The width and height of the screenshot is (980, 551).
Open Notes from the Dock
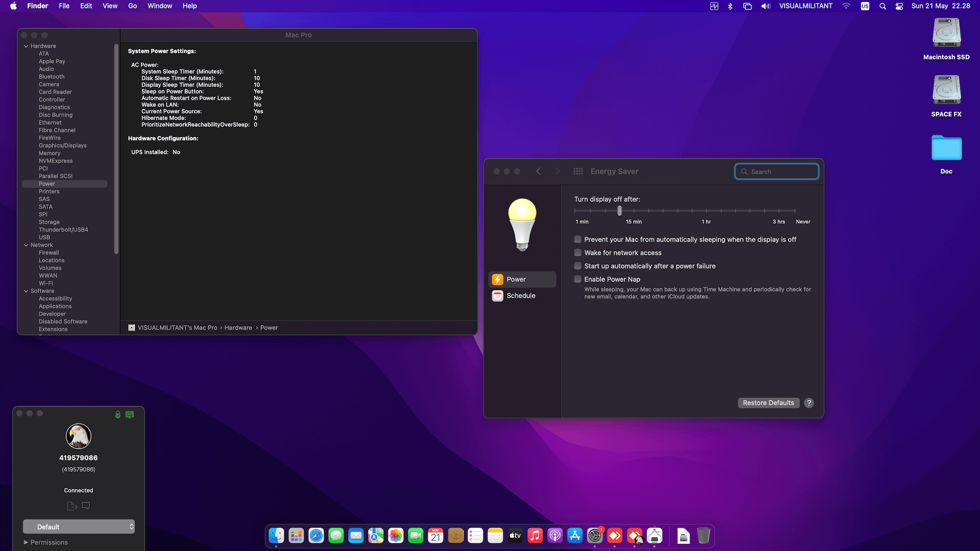tap(495, 536)
